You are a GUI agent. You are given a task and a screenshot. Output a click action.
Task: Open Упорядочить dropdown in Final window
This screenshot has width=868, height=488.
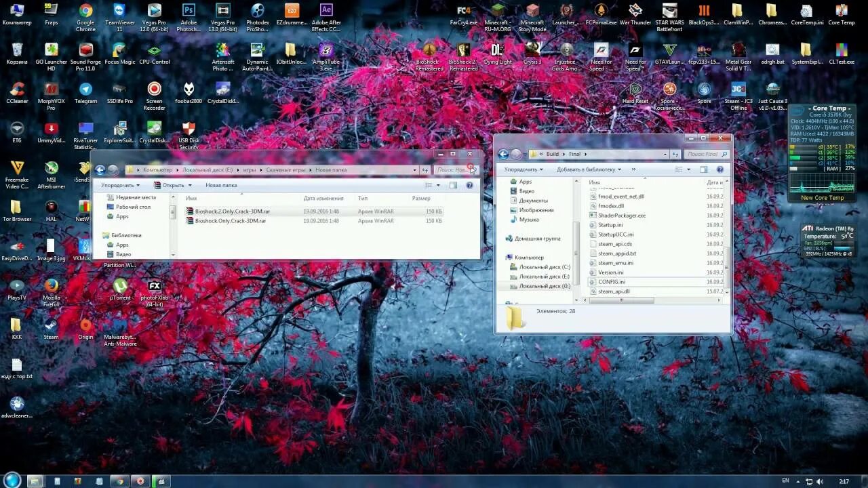[x=524, y=169]
